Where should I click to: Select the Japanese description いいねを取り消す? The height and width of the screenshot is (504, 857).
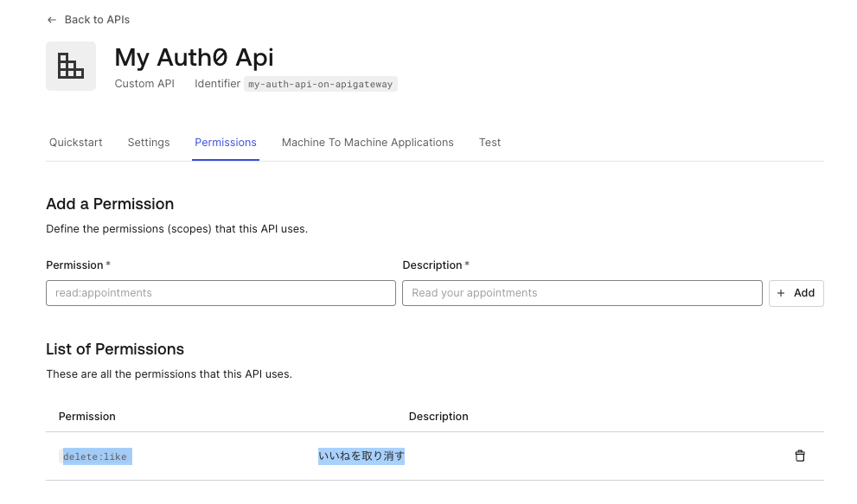point(361,456)
